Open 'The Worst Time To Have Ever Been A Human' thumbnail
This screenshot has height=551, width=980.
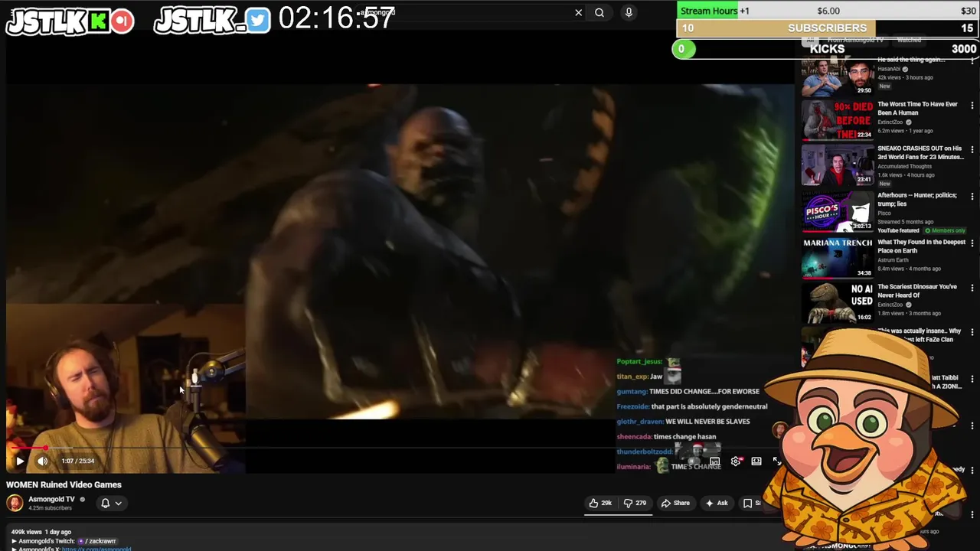(837, 120)
